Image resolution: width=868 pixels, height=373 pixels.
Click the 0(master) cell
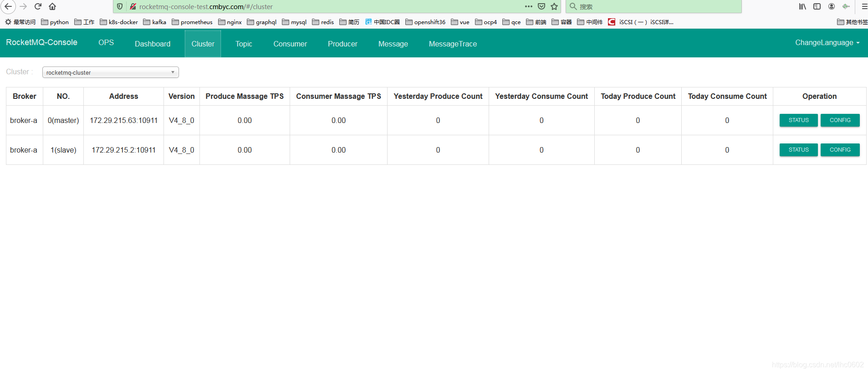(x=63, y=120)
